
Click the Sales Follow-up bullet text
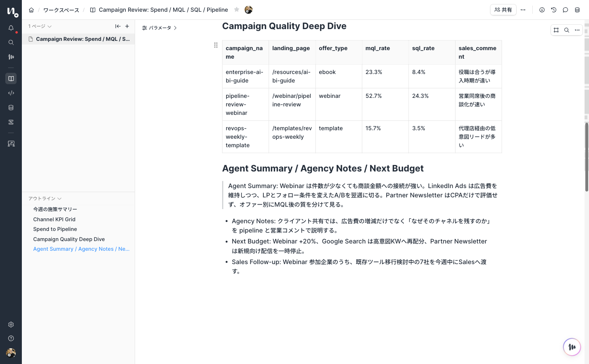359,267
